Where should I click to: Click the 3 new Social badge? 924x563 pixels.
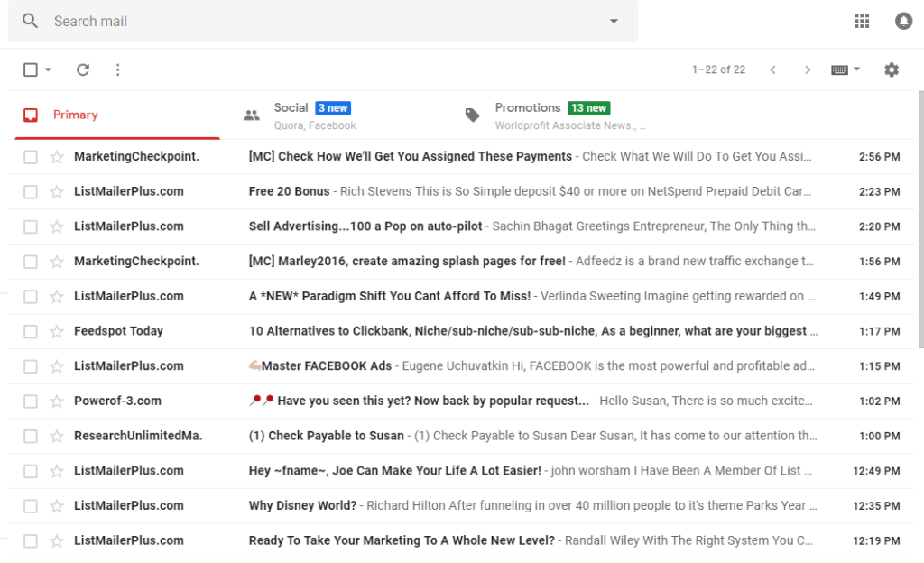click(333, 108)
